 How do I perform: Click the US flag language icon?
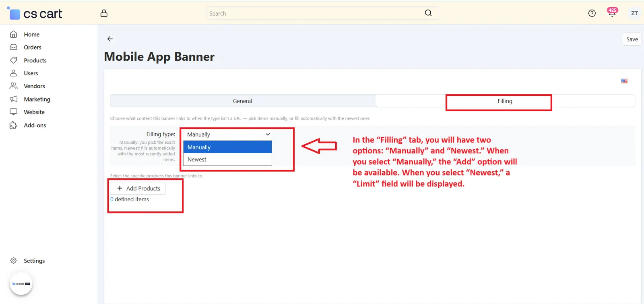[x=624, y=81]
